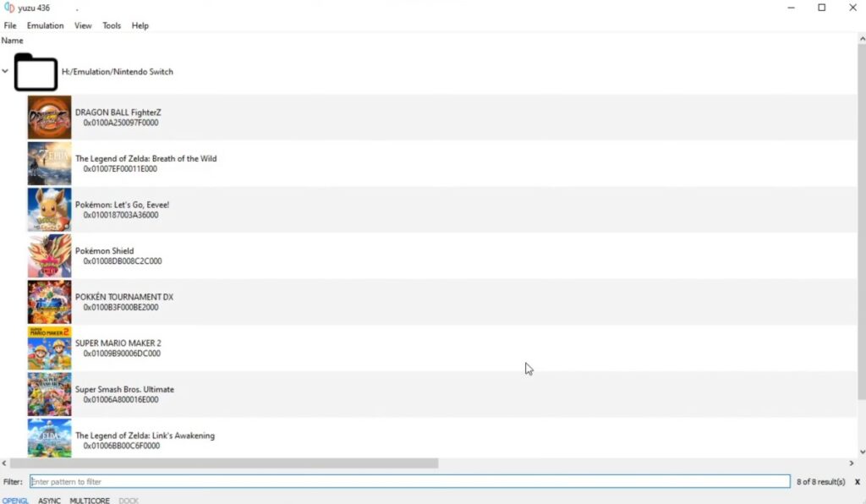Image resolution: width=866 pixels, height=504 pixels.
Task: Click the DRAGON BALL FighterZ game cover icon
Action: [49, 118]
